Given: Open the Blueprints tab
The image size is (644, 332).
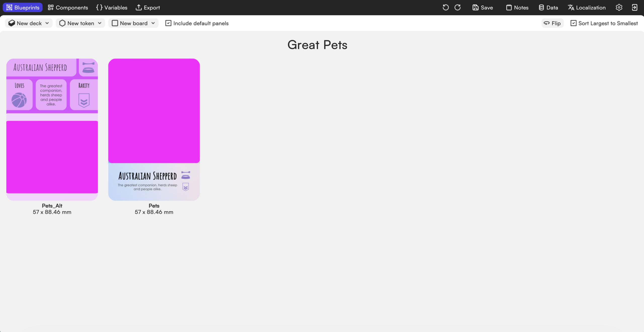Looking at the screenshot, I should [23, 8].
